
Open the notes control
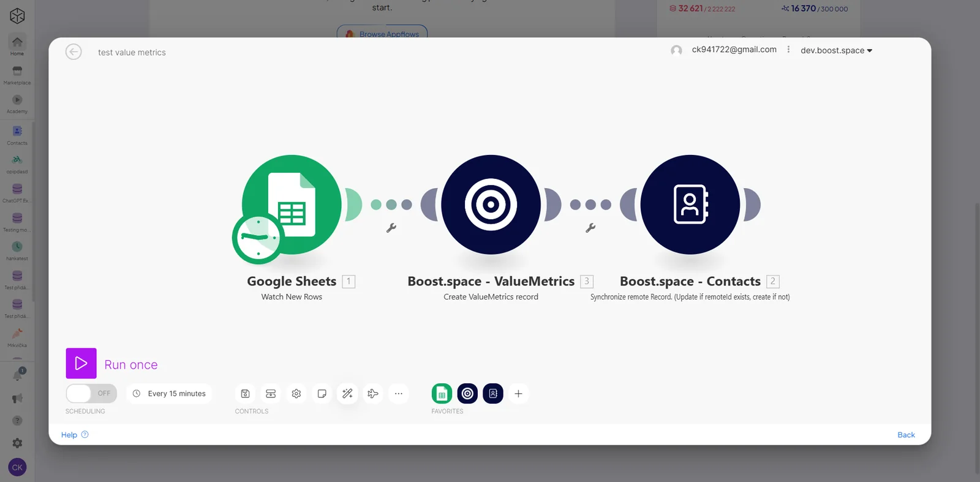point(322,394)
